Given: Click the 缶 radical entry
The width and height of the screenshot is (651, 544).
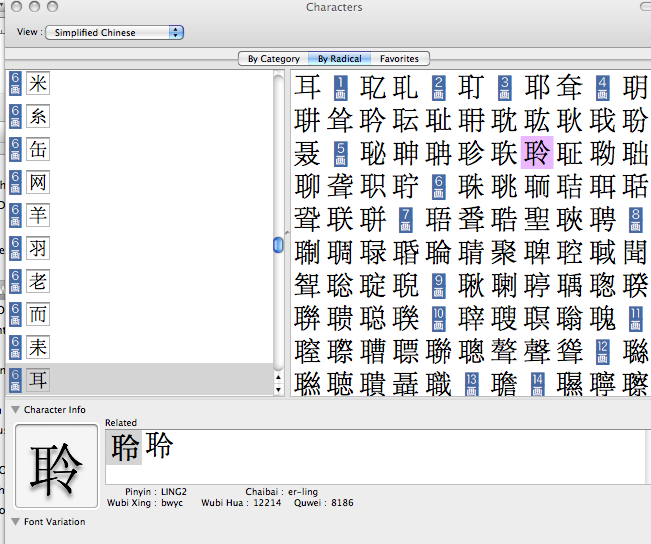Looking at the screenshot, I should tap(38, 149).
